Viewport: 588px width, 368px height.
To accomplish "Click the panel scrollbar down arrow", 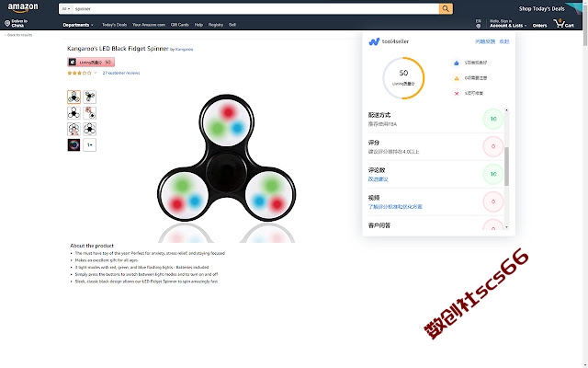I will pyautogui.click(x=506, y=227).
